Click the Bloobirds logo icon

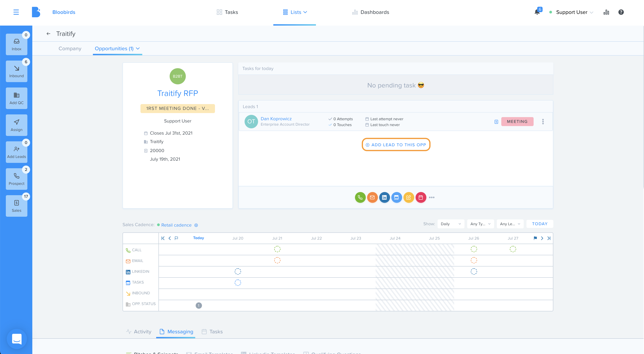pyautogui.click(x=36, y=12)
